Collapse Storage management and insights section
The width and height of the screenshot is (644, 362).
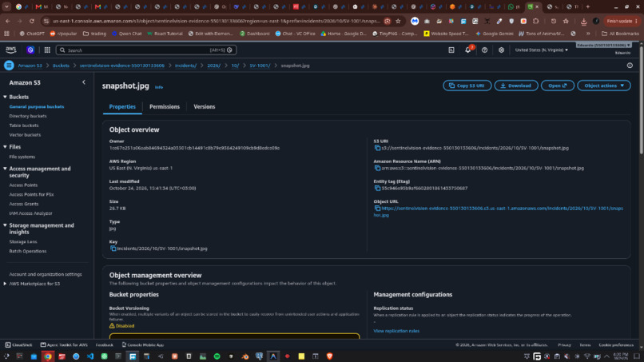5,225
